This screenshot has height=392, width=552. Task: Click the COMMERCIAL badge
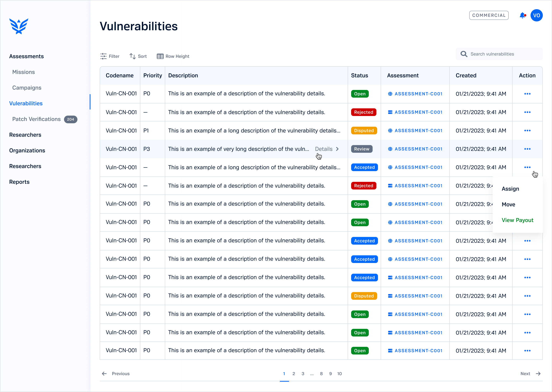coord(489,16)
